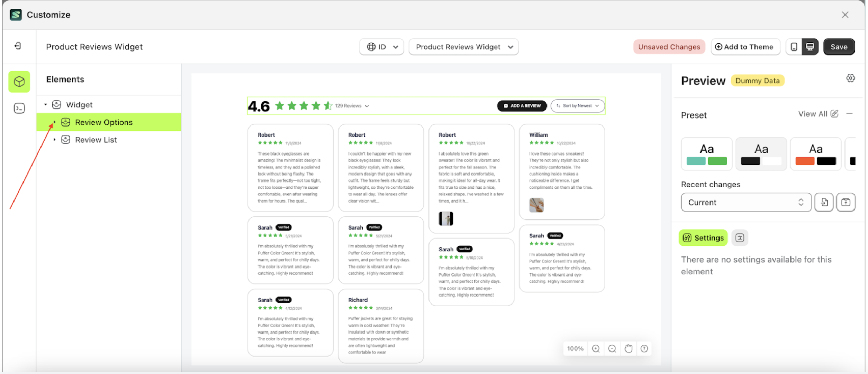Open the Elements panel cube icon
Screen dimensions: 868x374
(x=19, y=82)
